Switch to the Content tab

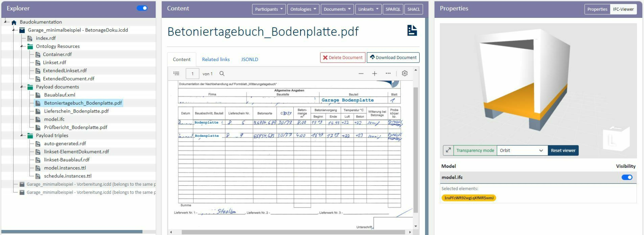[182, 60]
